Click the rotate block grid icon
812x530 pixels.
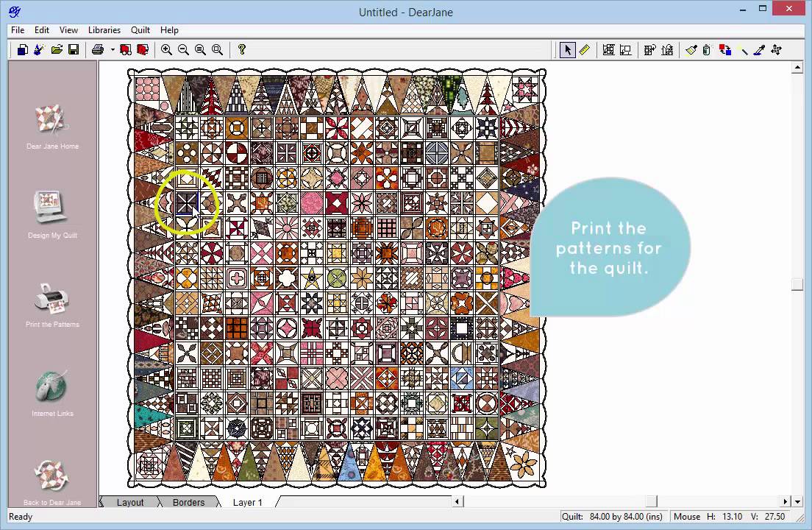650,50
